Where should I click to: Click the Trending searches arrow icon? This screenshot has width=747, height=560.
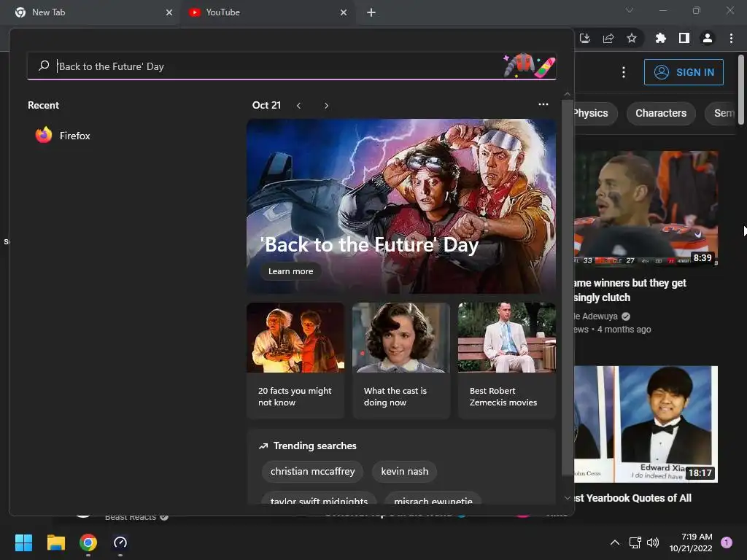[x=263, y=446]
